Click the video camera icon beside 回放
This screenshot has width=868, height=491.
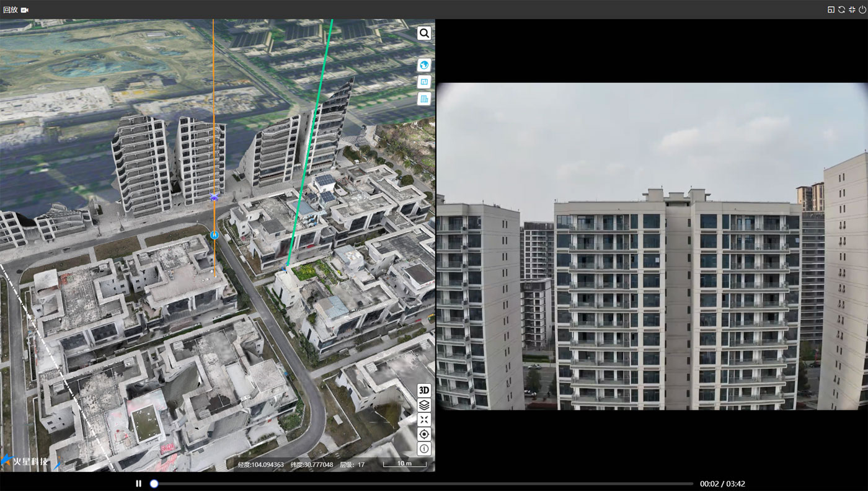pyautogui.click(x=25, y=10)
